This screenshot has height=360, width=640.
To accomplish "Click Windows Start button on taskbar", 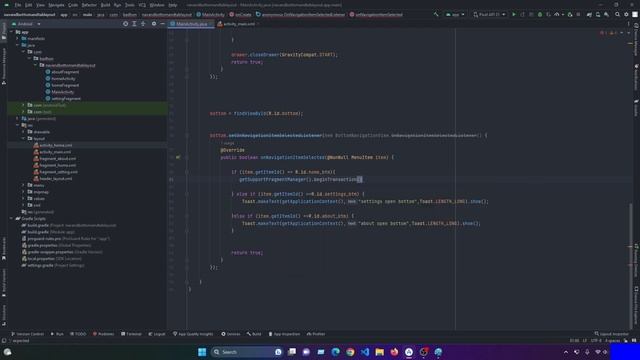I will pos(202,352).
